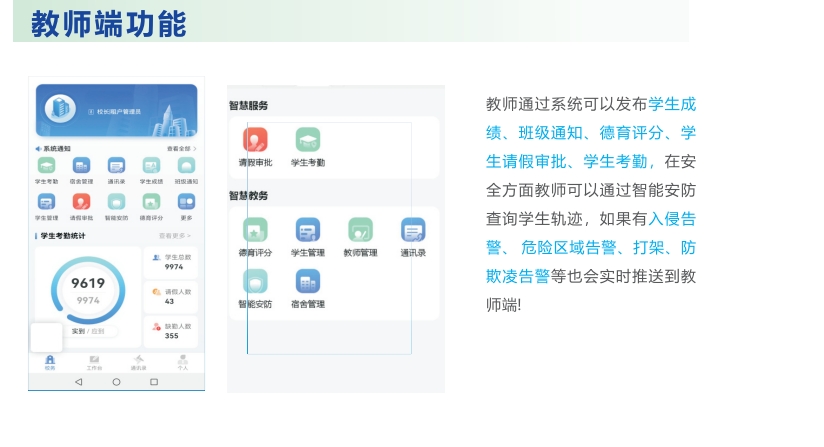Switch to the 个人 bottom tab
The image size is (824, 447).
[x=183, y=362]
